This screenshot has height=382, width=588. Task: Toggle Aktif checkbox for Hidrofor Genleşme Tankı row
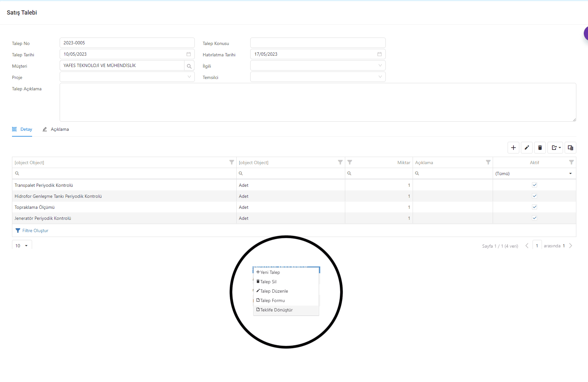tap(535, 196)
